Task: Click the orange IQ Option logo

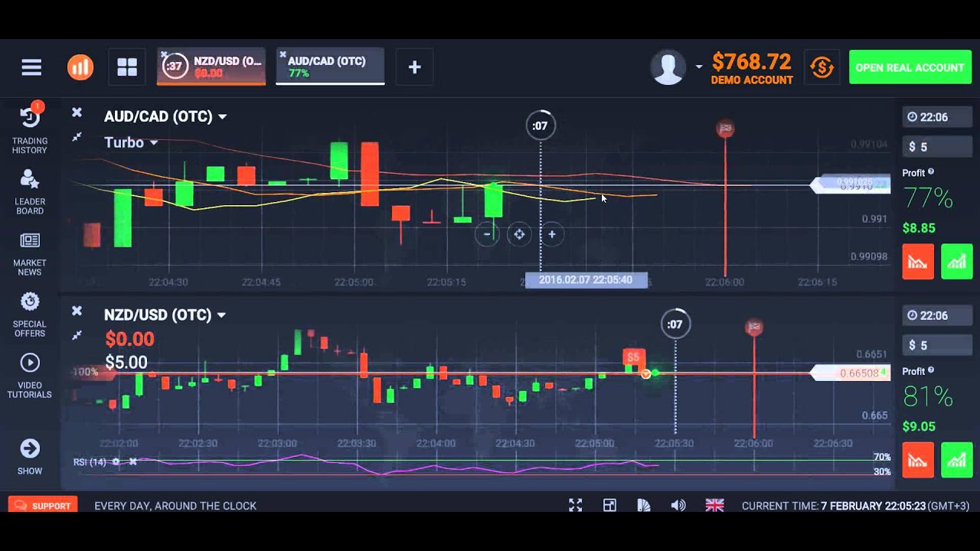Action: 80,67
